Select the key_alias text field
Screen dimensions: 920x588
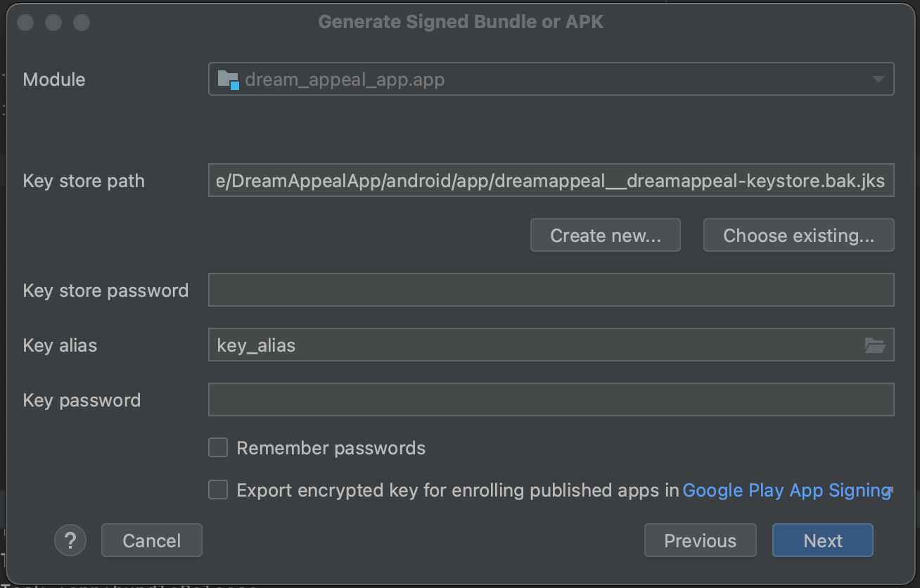[x=535, y=345]
